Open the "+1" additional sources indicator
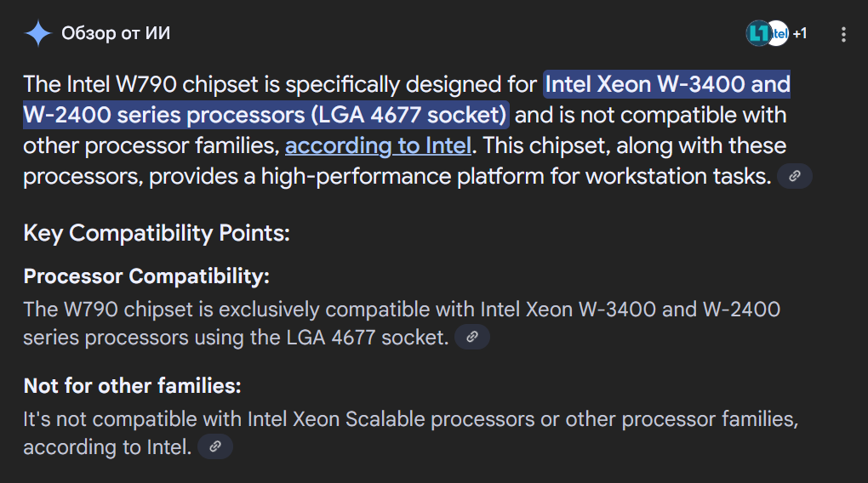 click(800, 34)
